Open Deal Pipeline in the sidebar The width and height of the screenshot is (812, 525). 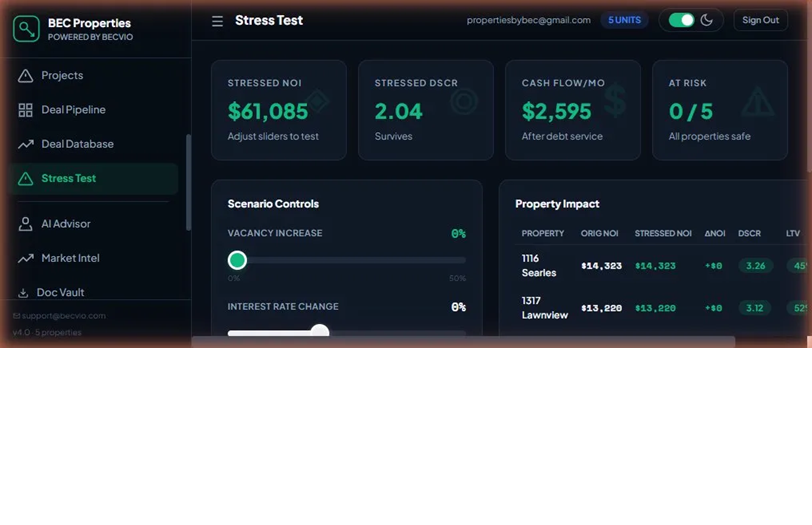(x=94, y=110)
